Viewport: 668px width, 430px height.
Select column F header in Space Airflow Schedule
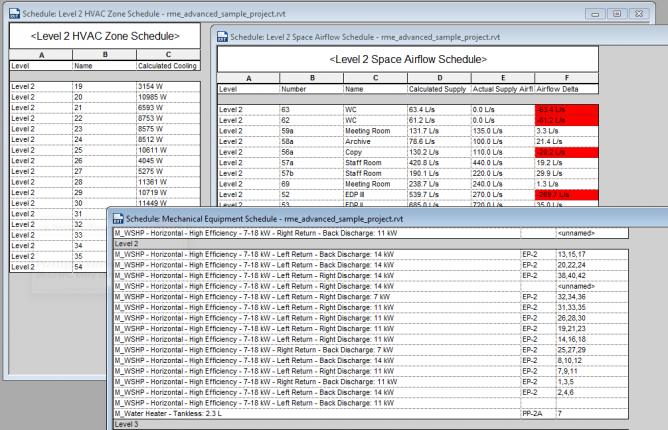[x=567, y=78]
